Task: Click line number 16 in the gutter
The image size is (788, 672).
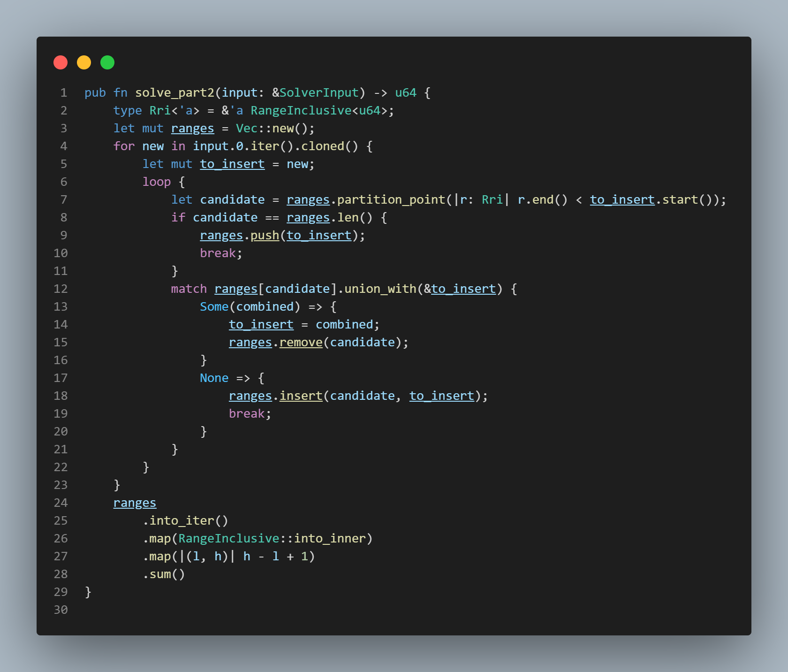Action: 61,360
